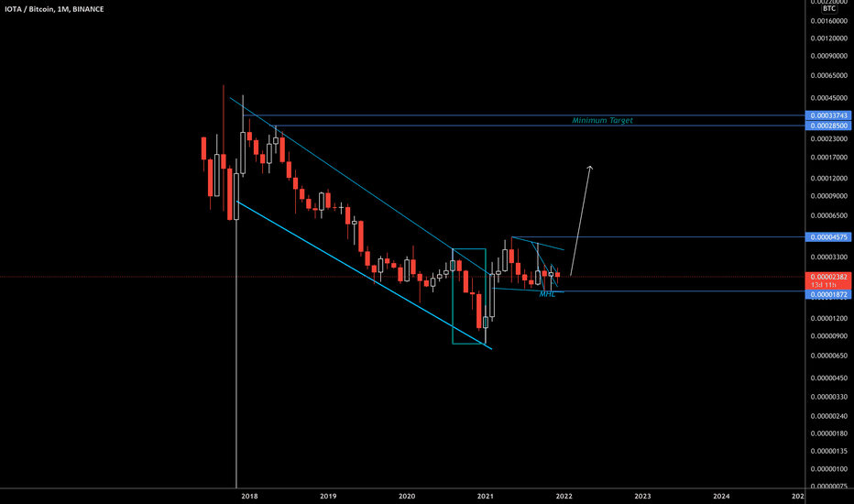Click the 0.00045000 price axis label
854x504 pixels.
click(x=829, y=98)
